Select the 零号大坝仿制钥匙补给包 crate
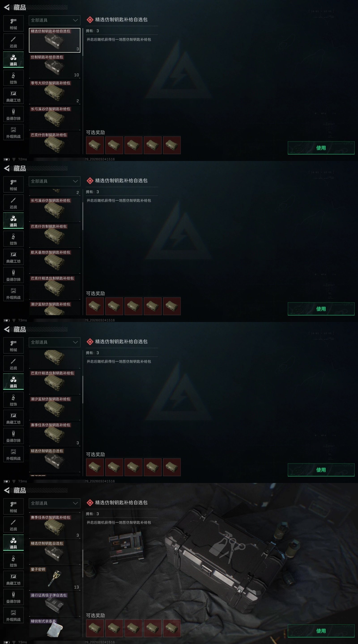This screenshot has height=644, width=358. (55, 92)
